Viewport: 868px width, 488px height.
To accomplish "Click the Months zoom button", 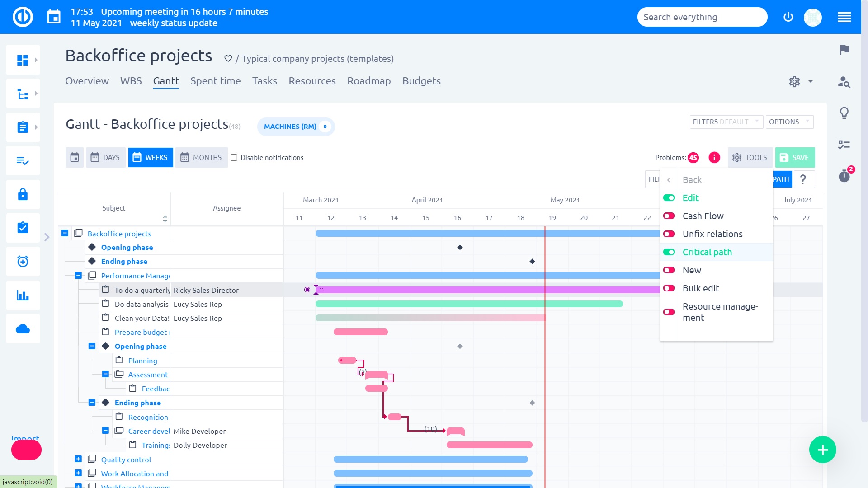I will point(202,158).
